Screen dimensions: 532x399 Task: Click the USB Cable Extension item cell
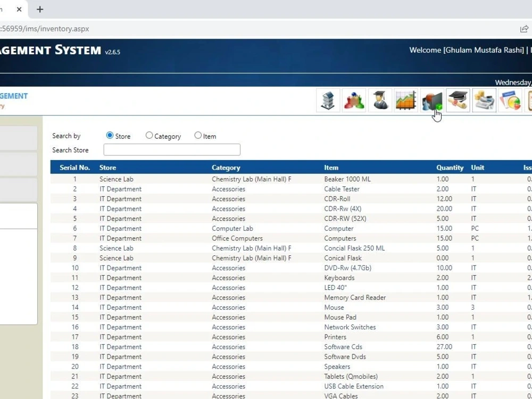(x=354, y=386)
